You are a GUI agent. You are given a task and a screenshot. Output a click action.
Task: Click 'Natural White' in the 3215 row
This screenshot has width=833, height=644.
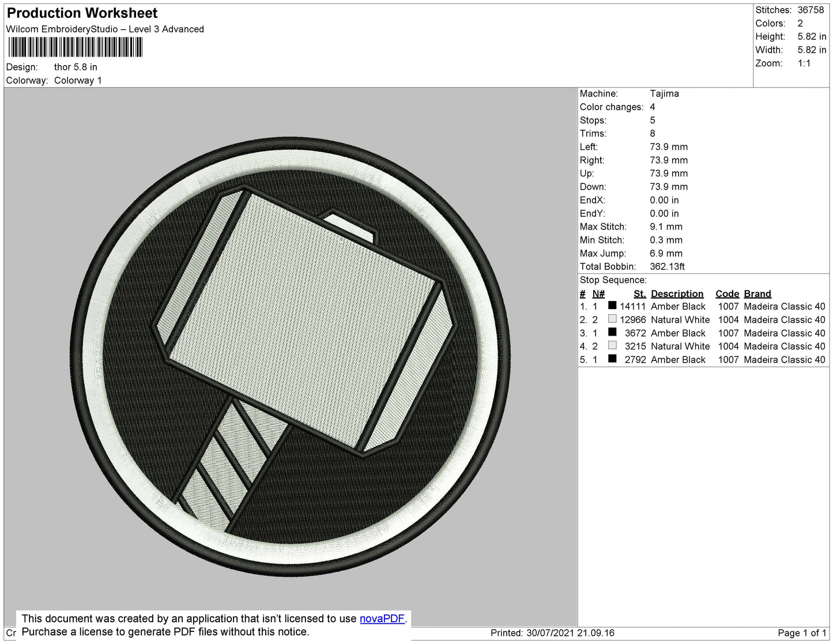tap(680, 347)
